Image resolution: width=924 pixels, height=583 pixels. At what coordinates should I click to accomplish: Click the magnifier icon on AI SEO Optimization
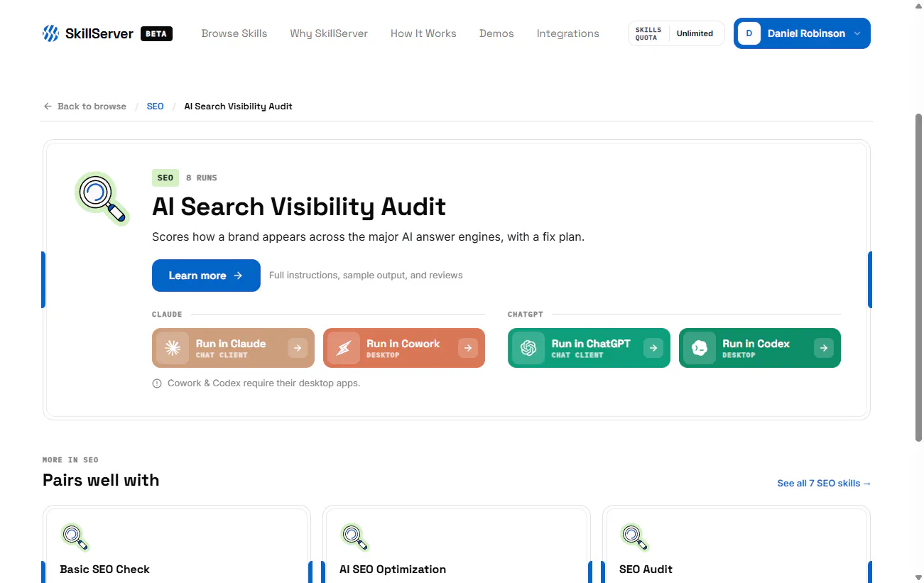tap(354, 537)
